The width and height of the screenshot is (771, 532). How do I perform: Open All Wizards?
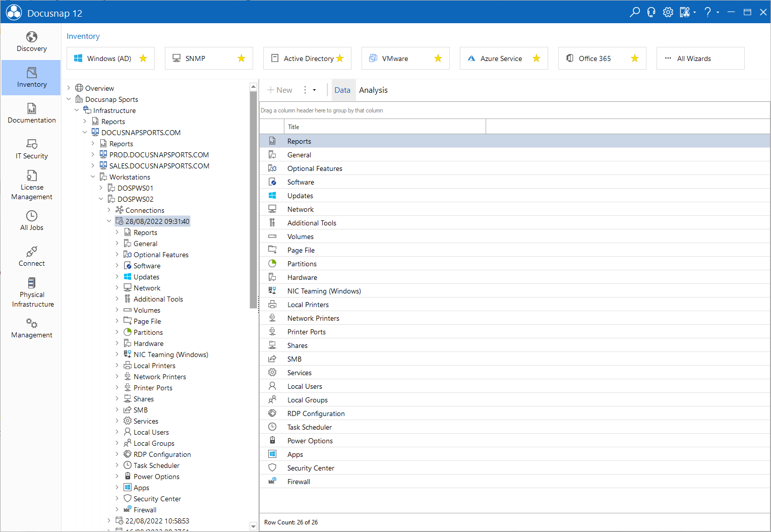tap(700, 58)
